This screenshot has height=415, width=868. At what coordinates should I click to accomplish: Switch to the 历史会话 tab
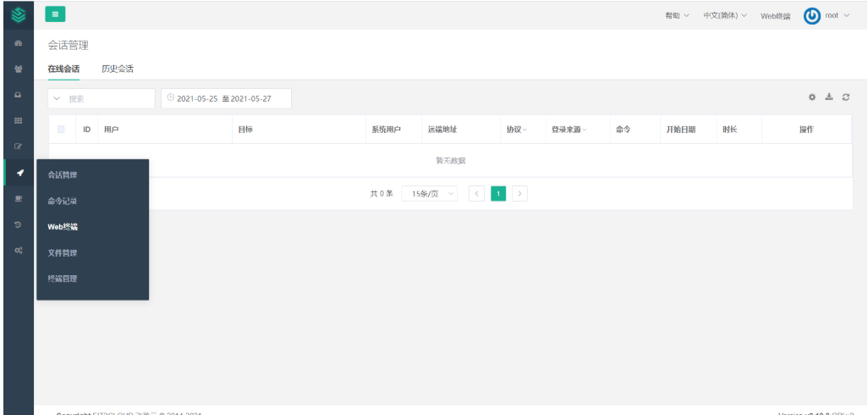coord(118,69)
